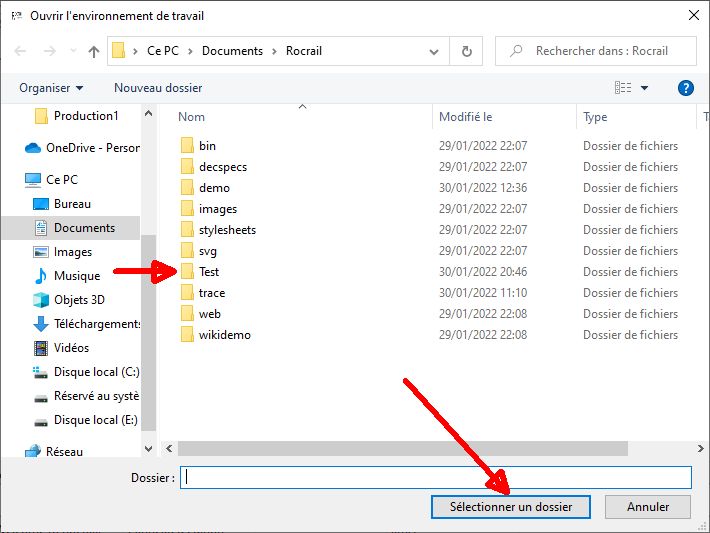This screenshot has width=710, height=533.
Task: Open help with the blue question mark
Action: 686,88
